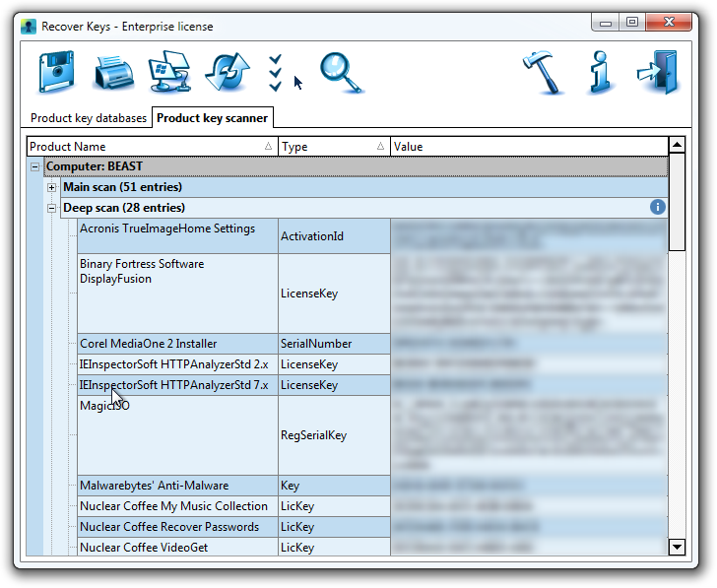Switch to Product key databases tab

(x=89, y=118)
